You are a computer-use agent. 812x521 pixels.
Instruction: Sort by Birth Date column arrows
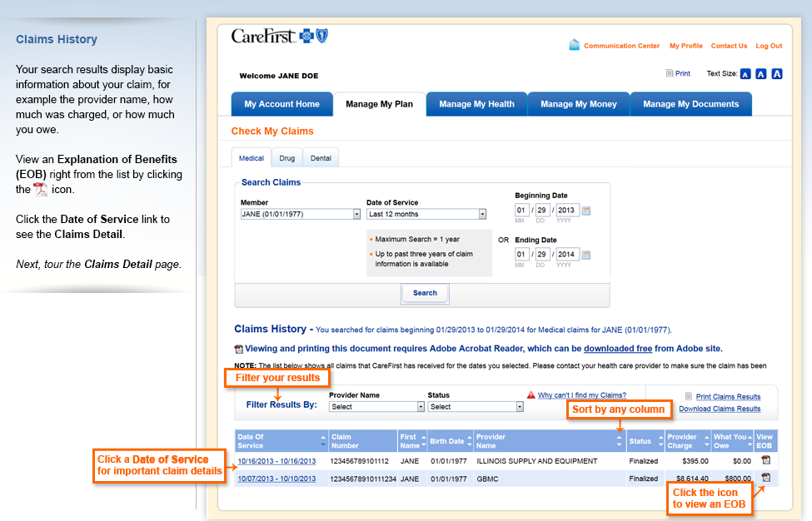[470, 441]
